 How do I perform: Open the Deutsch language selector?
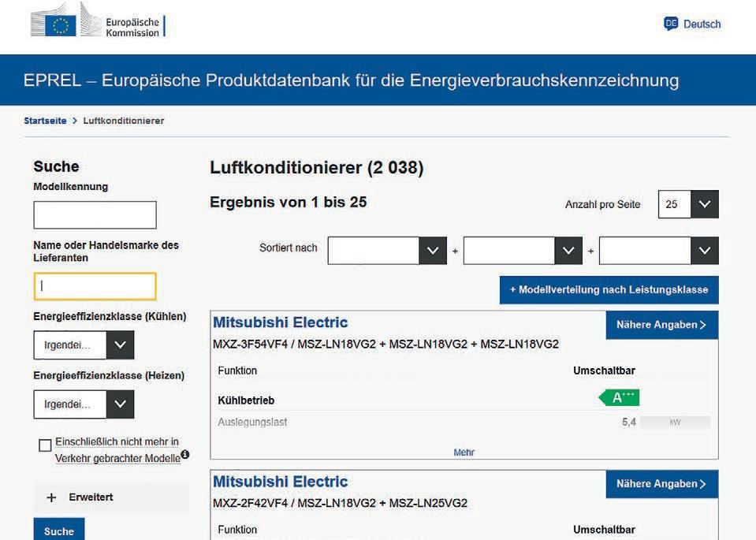692,24
